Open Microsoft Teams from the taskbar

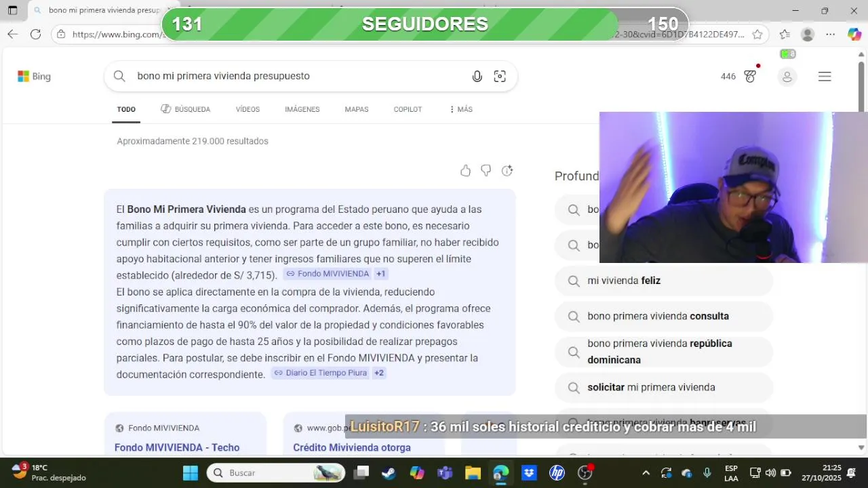445,472
